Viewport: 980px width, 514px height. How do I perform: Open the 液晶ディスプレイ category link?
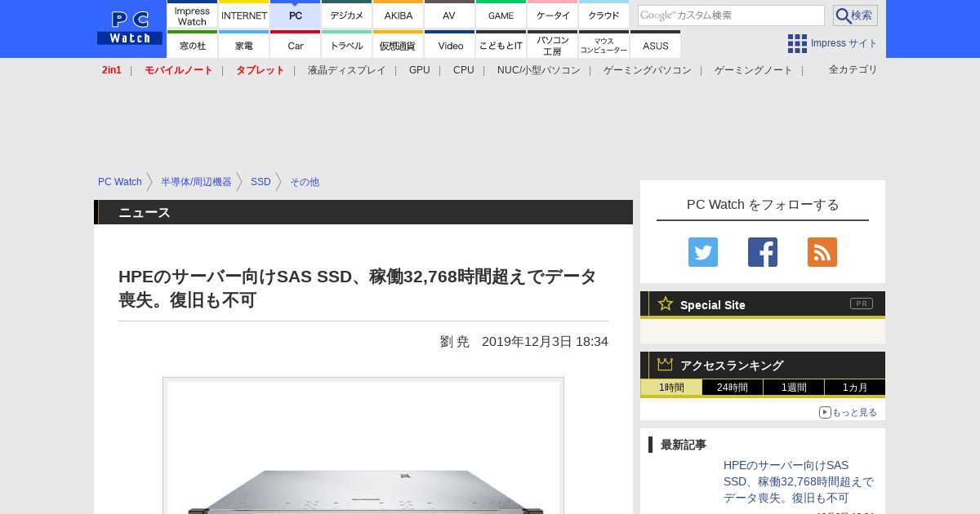[x=346, y=70]
